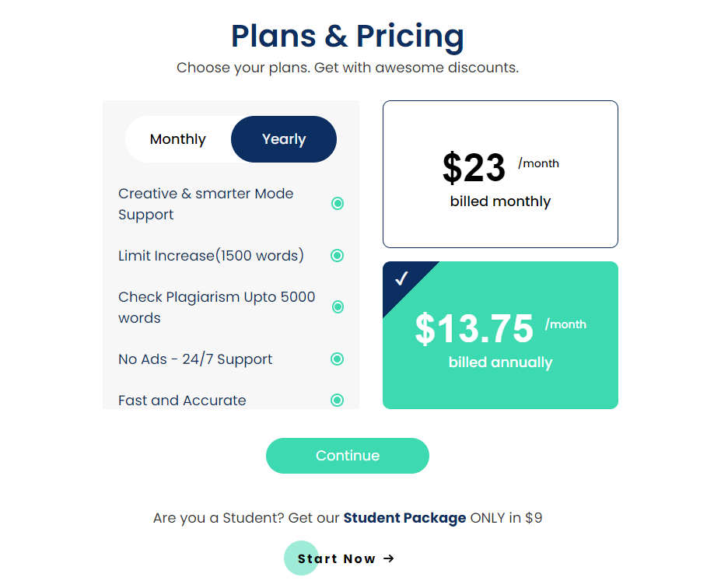Click bullet icon beside No Ads - 24/7 Support

[338, 359]
